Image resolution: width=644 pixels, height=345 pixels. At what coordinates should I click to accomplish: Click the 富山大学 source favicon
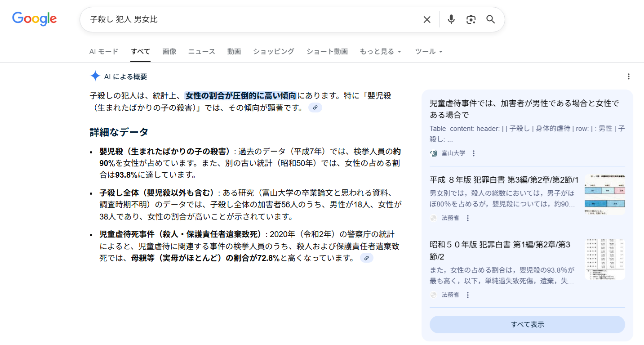tap(434, 153)
